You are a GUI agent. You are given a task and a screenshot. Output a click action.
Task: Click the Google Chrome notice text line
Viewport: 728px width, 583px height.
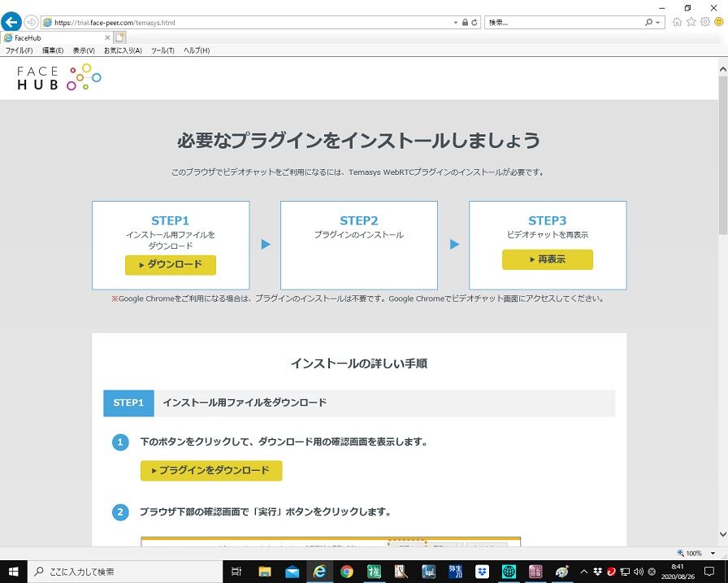pyautogui.click(x=357, y=298)
